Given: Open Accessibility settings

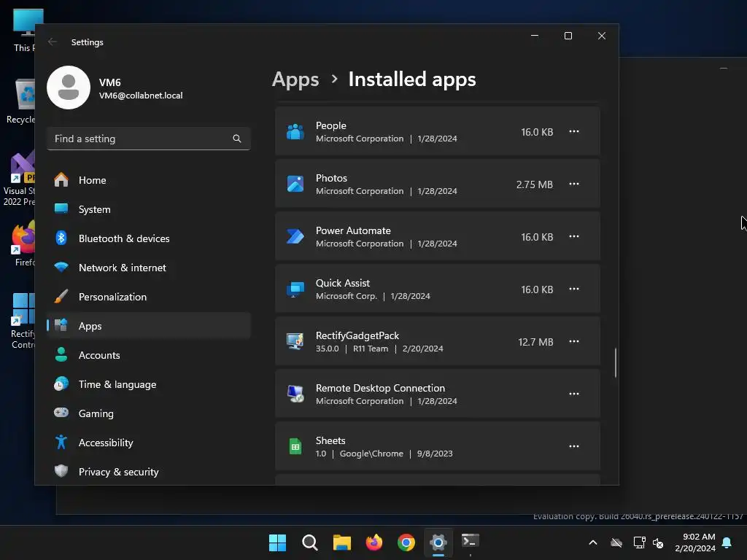Looking at the screenshot, I should click(149, 443).
